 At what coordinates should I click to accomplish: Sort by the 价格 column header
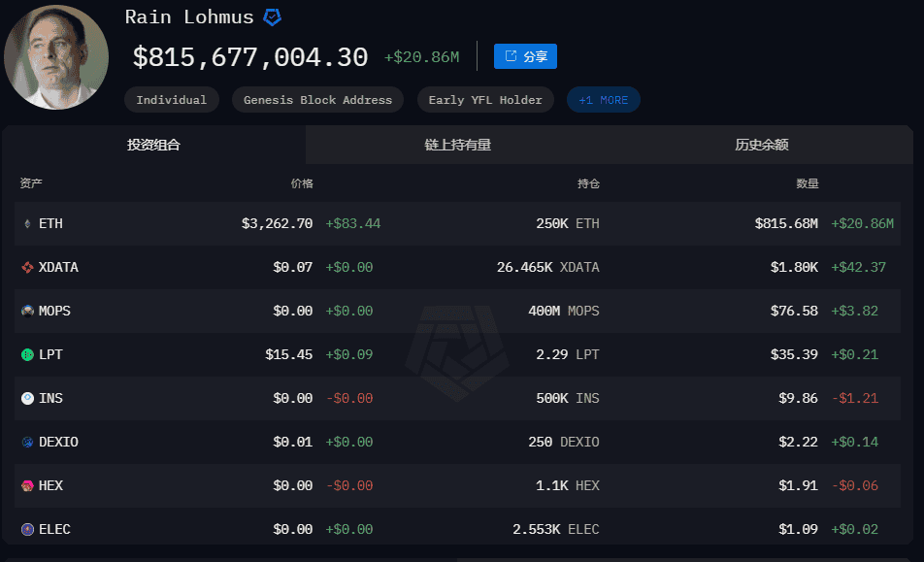pos(302,183)
